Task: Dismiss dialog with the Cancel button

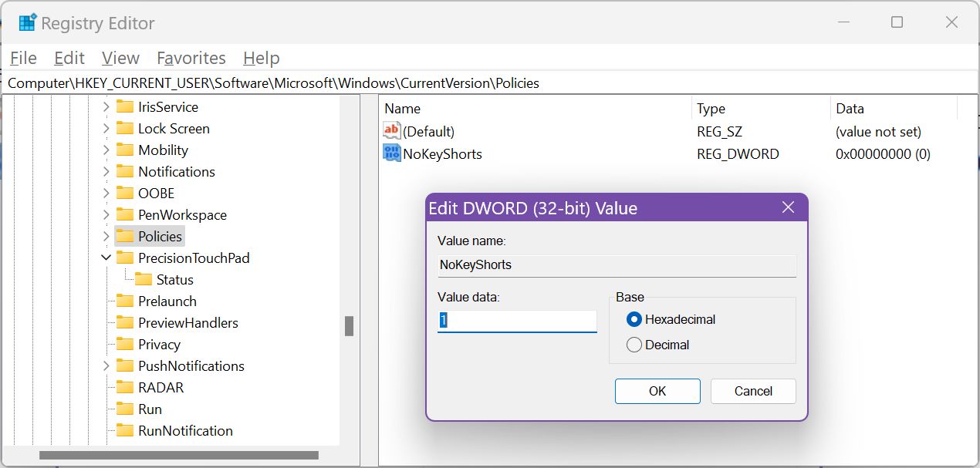Action: [x=752, y=391]
